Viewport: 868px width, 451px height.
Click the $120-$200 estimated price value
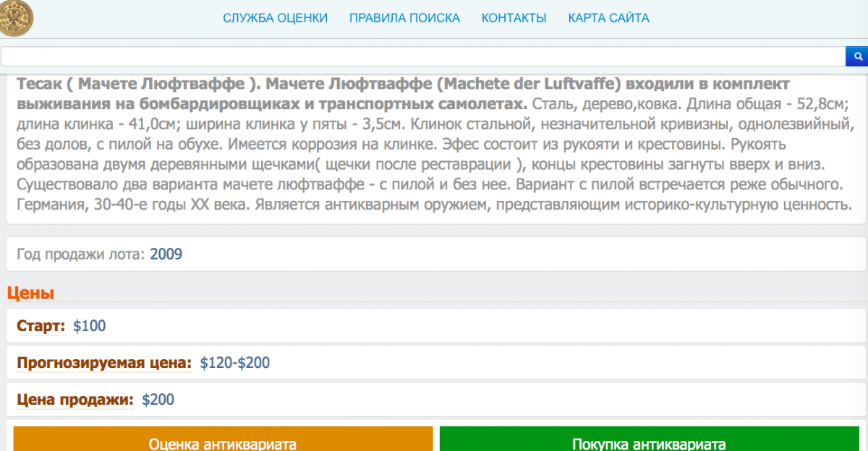234,363
